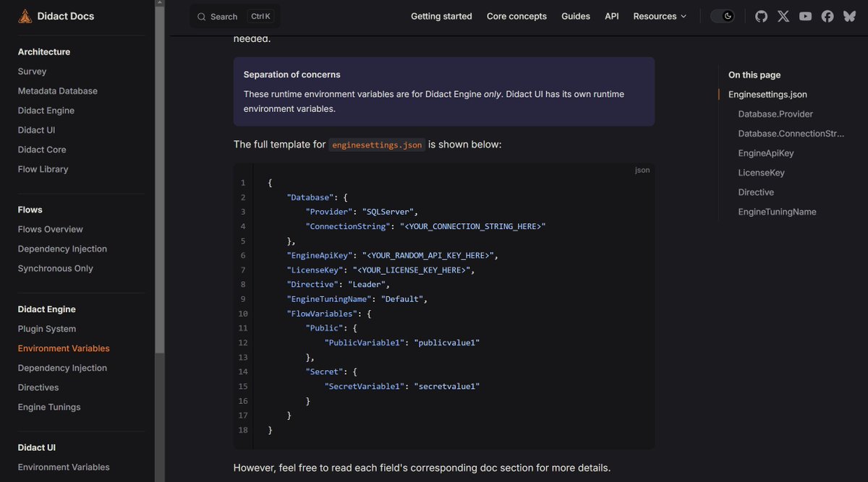Open the YouTube icon link
868x482 pixels.
click(805, 16)
